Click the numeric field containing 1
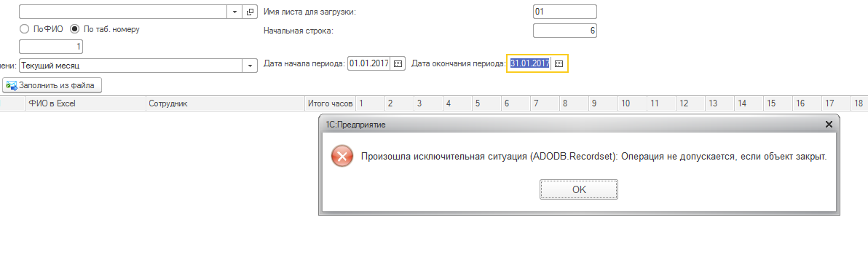 point(51,47)
